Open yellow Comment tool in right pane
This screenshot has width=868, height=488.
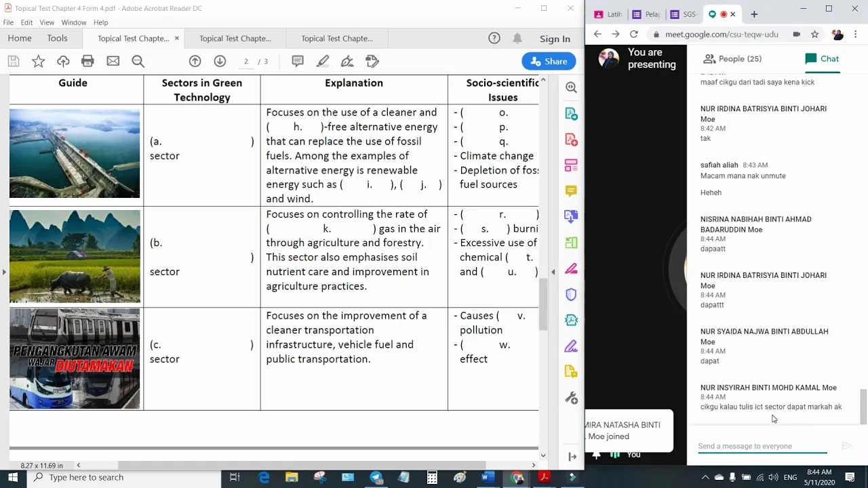[x=571, y=191]
